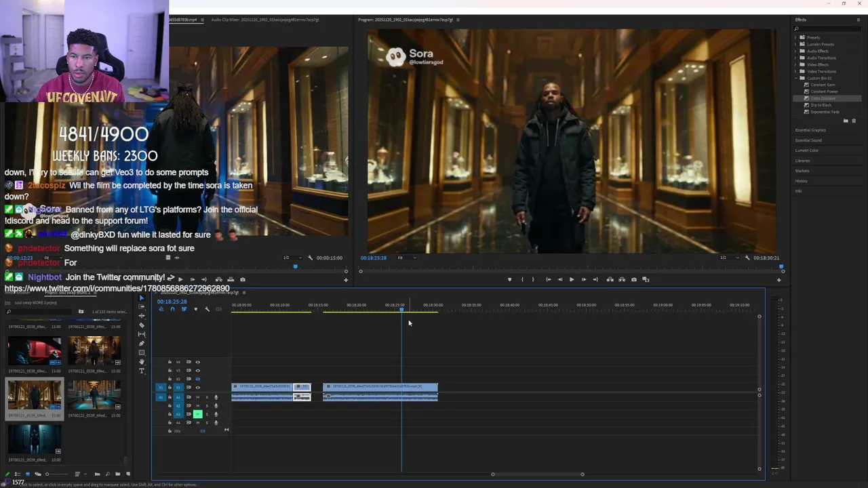The width and height of the screenshot is (868, 488).
Task: Select the Constant Power transition
Action: point(825,91)
